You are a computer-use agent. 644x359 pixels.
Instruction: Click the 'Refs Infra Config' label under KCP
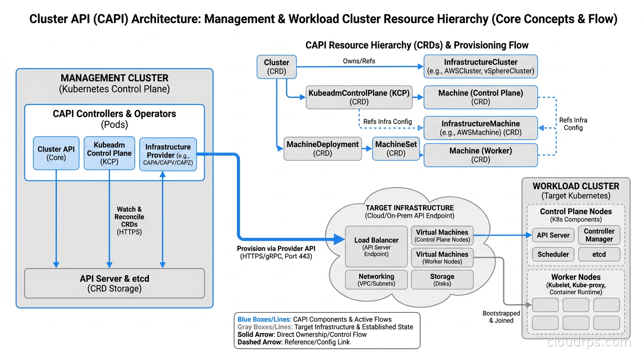(388, 122)
